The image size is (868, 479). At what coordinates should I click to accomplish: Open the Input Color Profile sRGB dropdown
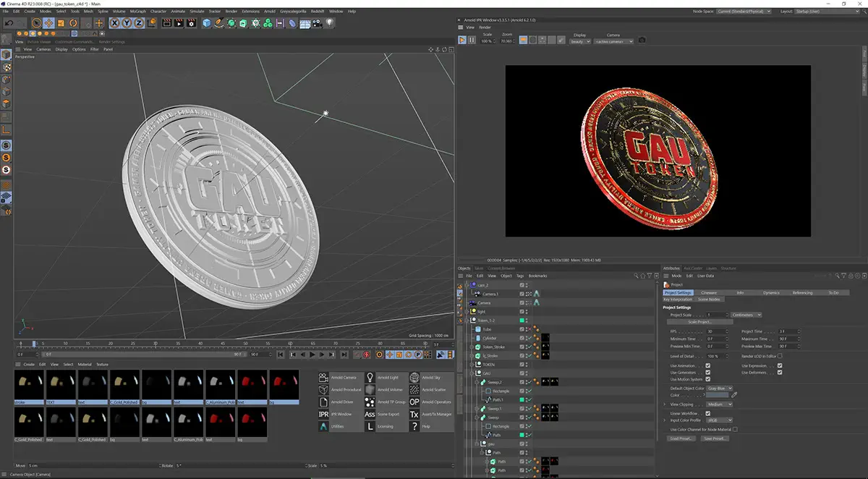pyautogui.click(x=719, y=420)
